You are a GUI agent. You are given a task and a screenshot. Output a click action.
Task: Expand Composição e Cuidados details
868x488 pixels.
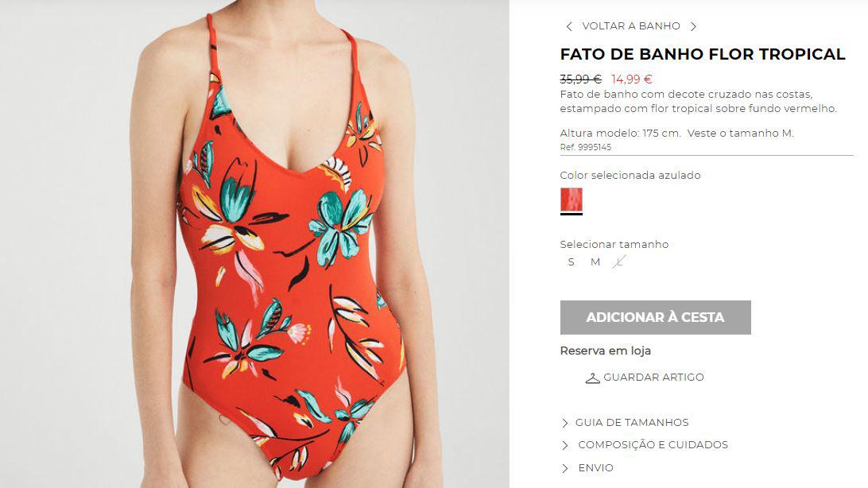tap(653, 445)
